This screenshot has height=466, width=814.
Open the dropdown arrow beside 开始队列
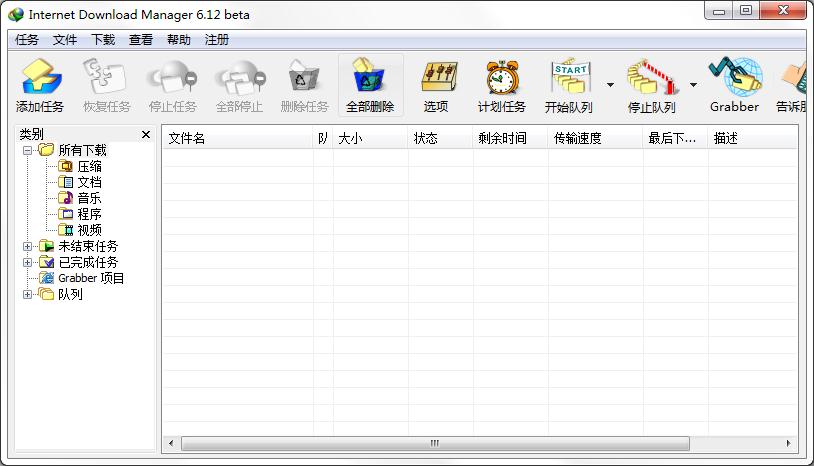tap(610, 85)
